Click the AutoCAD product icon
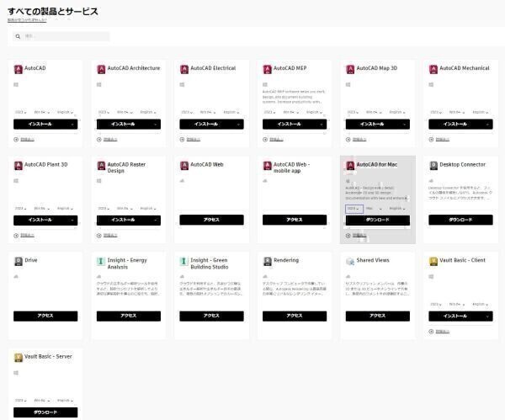 (19, 69)
